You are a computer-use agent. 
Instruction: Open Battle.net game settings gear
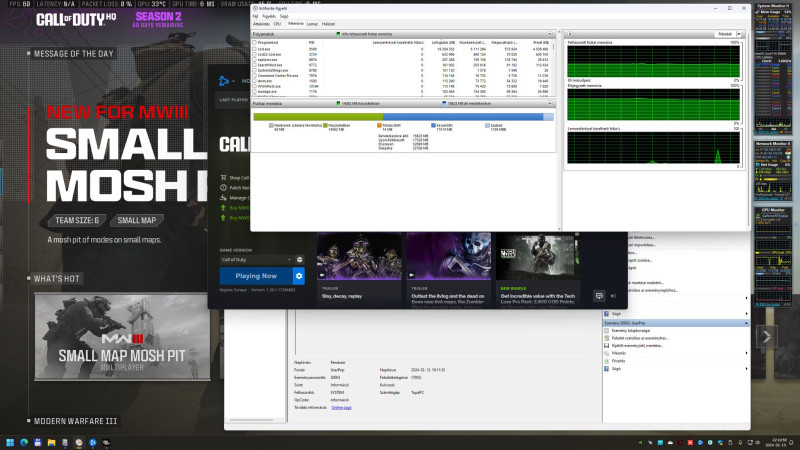coord(299,276)
